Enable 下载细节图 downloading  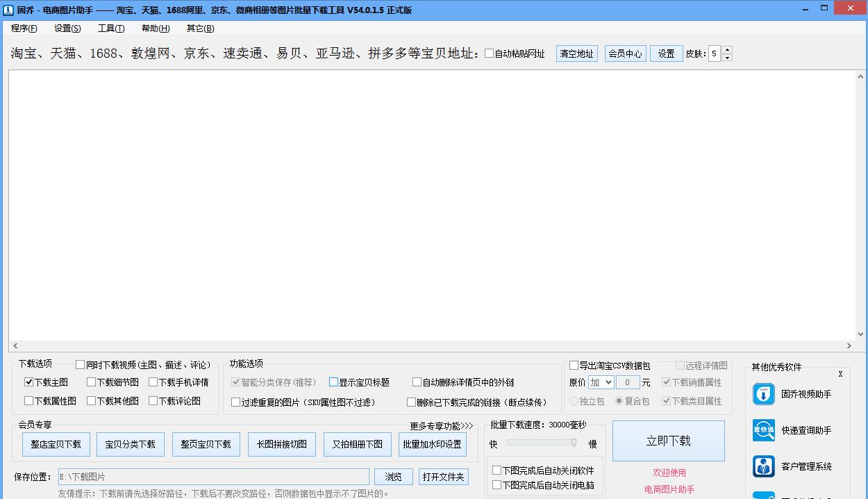[x=90, y=382]
